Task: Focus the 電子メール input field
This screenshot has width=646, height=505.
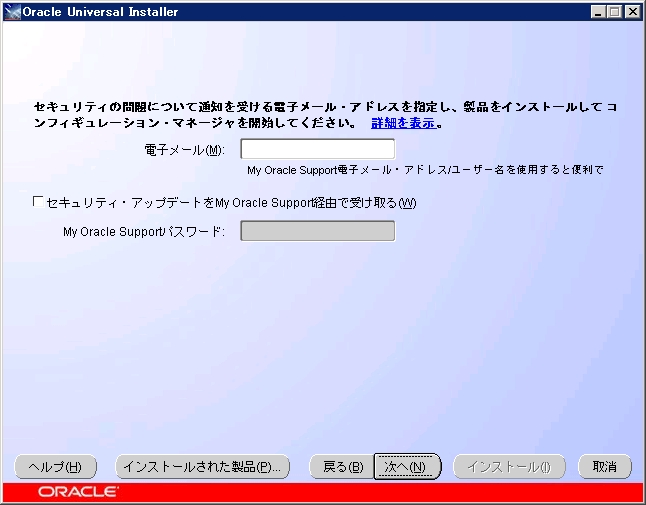Action: [318, 150]
